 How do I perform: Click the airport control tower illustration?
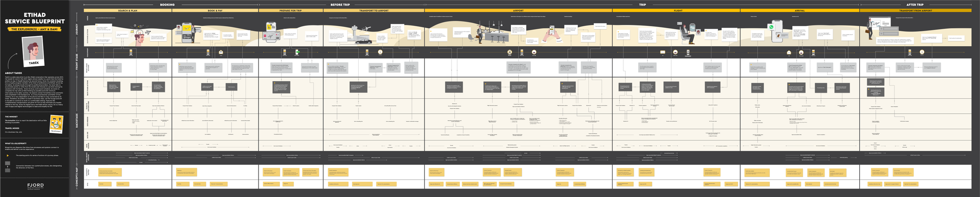coord(355,32)
